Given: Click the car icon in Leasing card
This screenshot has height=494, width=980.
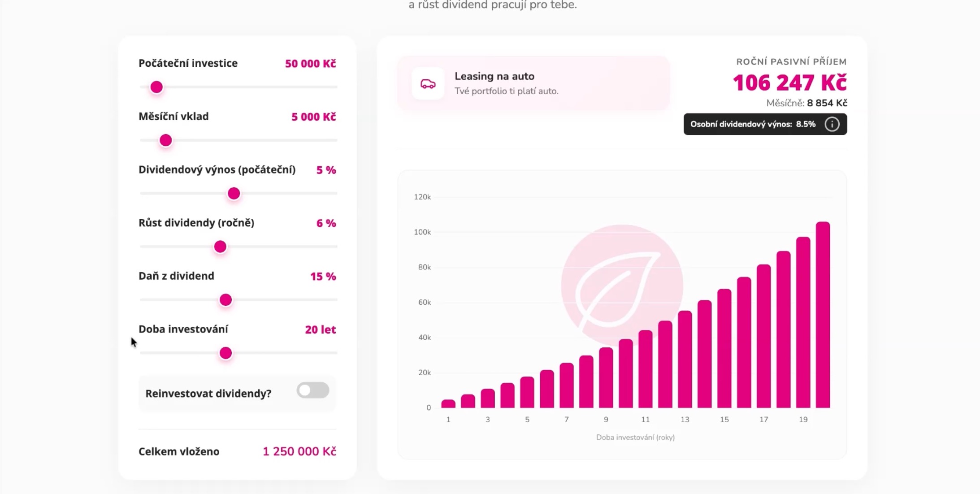Looking at the screenshot, I should pos(428,84).
